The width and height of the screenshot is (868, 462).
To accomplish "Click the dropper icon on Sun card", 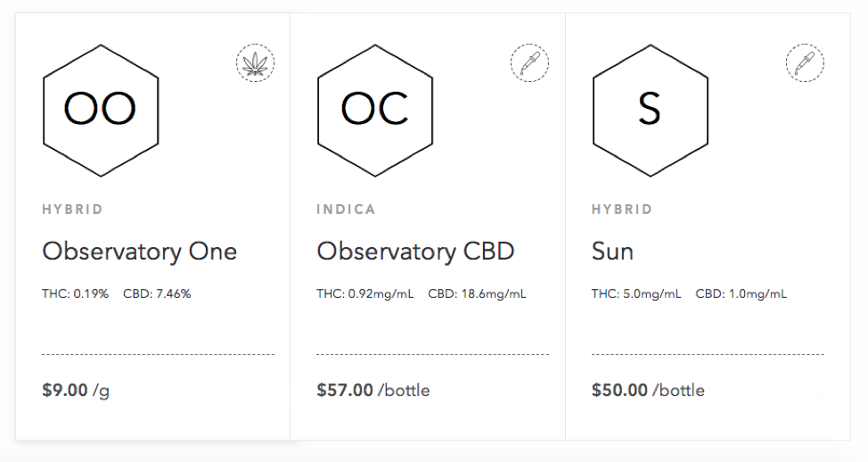I will click(805, 63).
